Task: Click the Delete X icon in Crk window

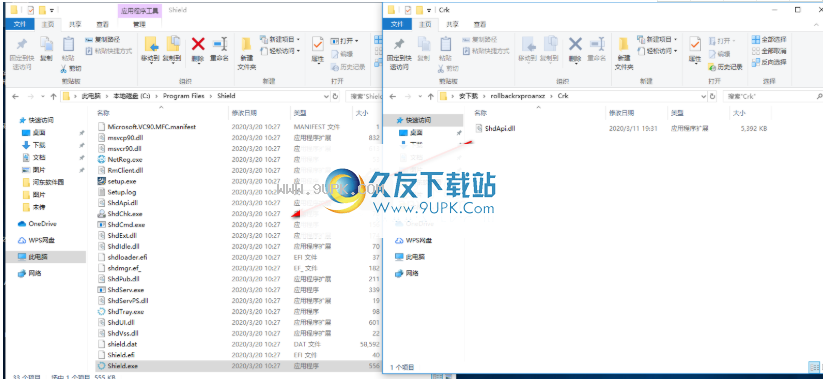Action: (x=575, y=44)
